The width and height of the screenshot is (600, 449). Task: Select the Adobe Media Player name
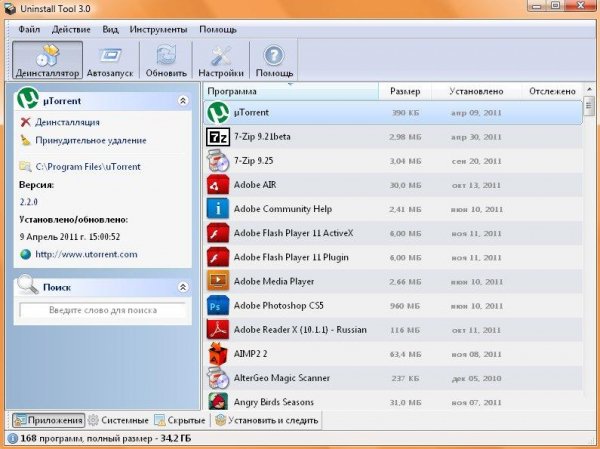[274, 281]
